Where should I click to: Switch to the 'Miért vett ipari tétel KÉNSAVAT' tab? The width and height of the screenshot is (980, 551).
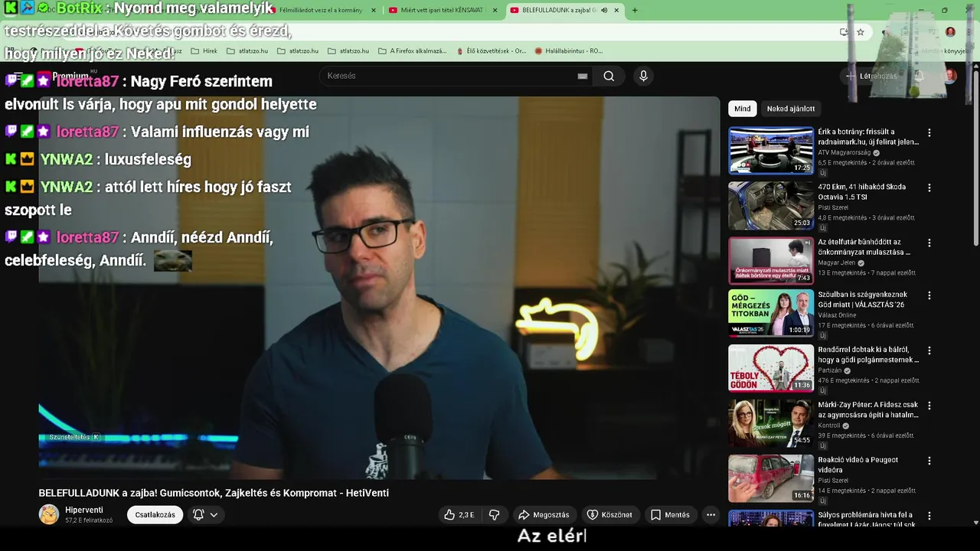[442, 10]
